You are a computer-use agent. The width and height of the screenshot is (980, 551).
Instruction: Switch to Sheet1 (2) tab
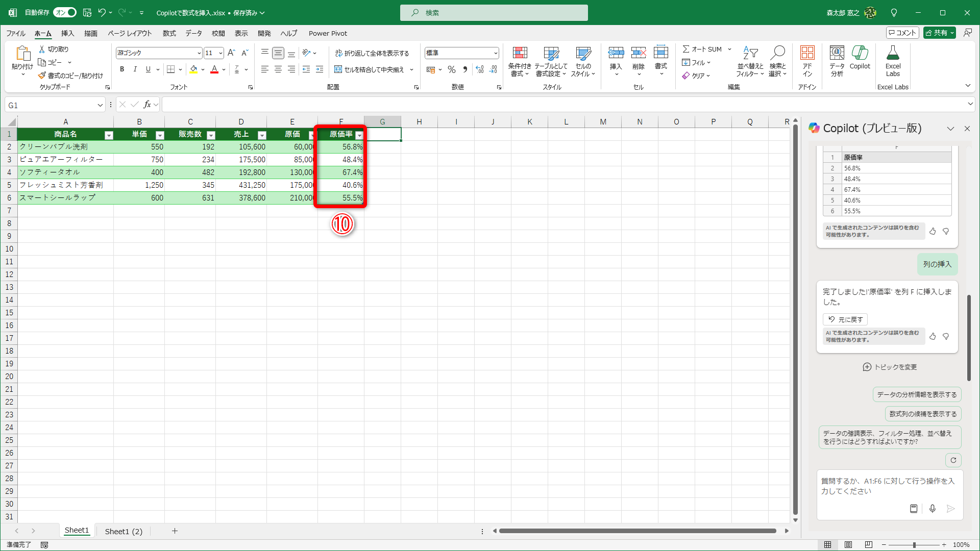click(124, 531)
